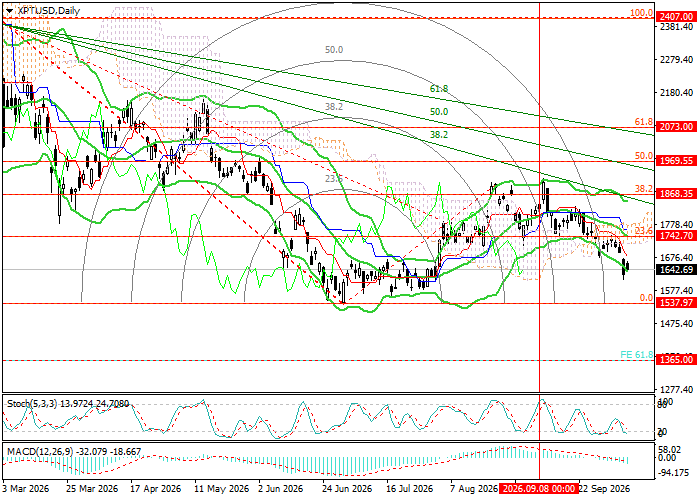
Task: Click the 17 Apr 2026 date label
Action: [156, 489]
